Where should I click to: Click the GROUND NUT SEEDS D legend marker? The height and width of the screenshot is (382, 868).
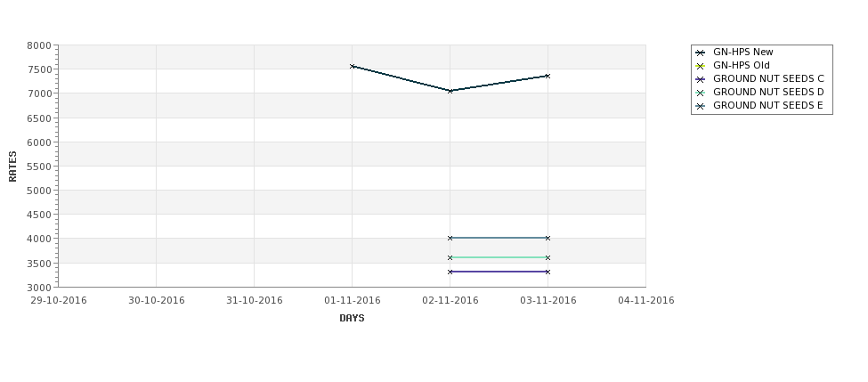pyautogui.click(x=701, y=93)
